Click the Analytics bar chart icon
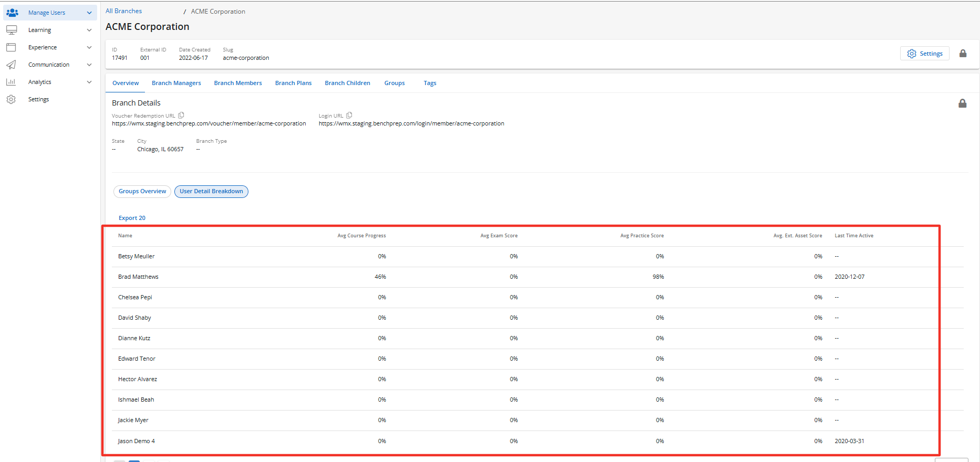Image resolution: width=980 pixels, height=462 pixels. (11, 82)
